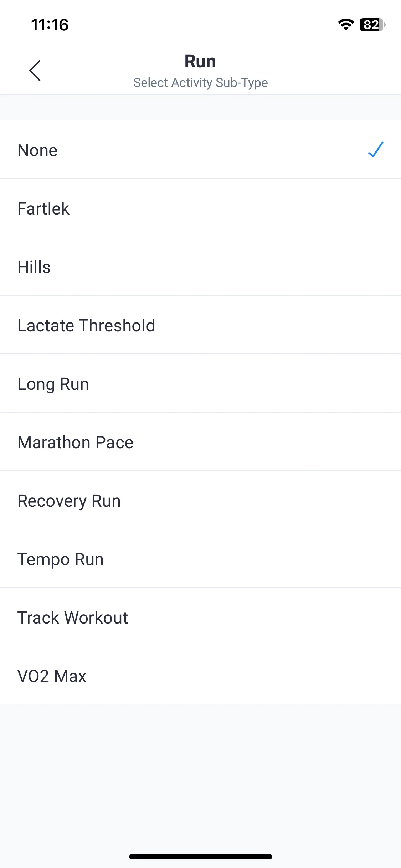Tap the 11:16 clock in status bar
The image size is (401, 868).
[x=50, y=25]
